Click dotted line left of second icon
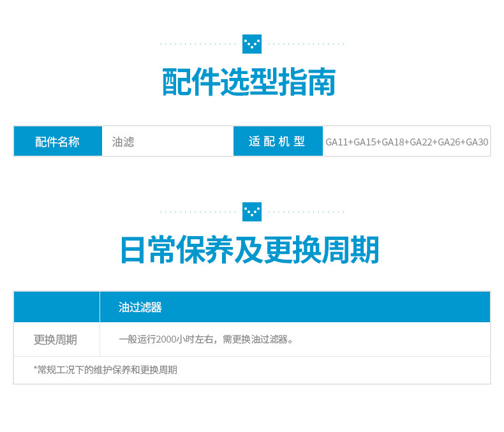The width and height of the screenshot is (504, 432). (198, 211)
